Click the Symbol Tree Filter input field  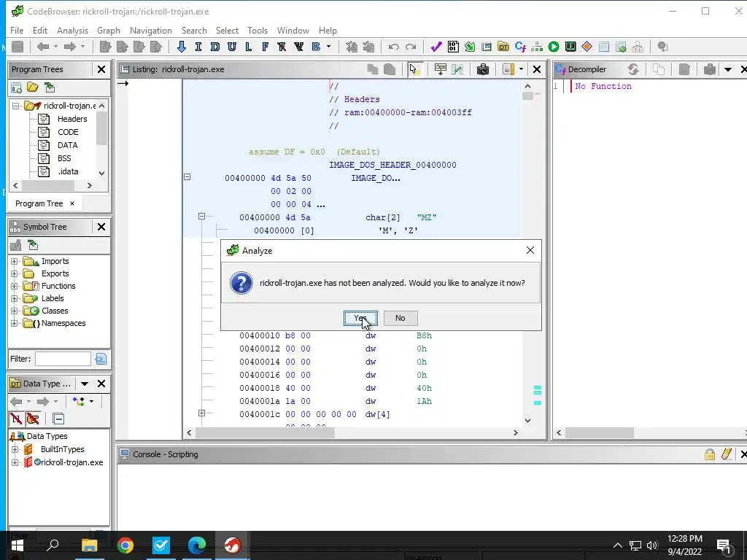pos(63,359)
